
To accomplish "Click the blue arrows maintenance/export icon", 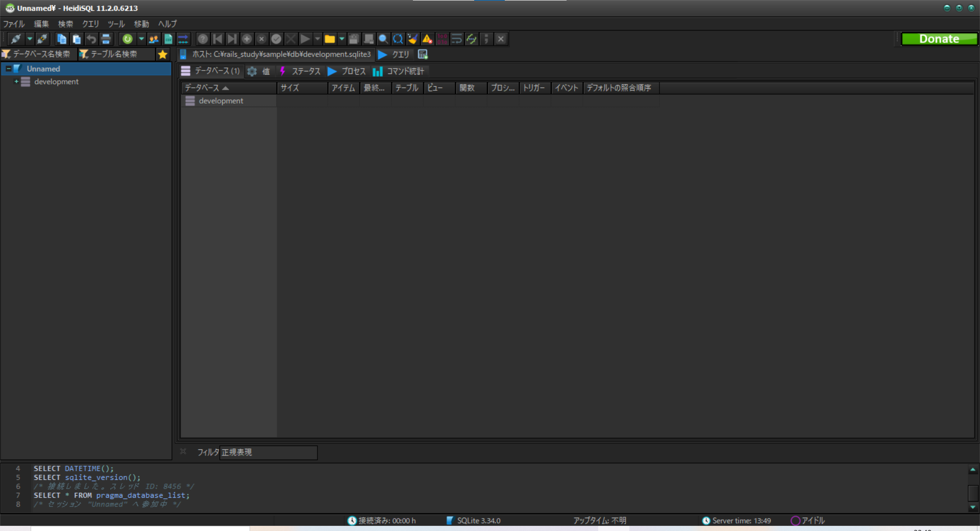I will click(183, 39).
